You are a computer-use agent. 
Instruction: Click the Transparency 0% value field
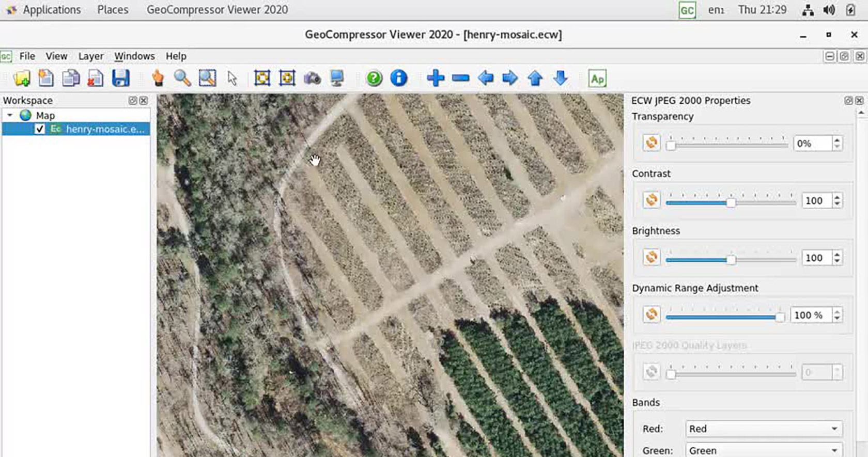[813, 143]
